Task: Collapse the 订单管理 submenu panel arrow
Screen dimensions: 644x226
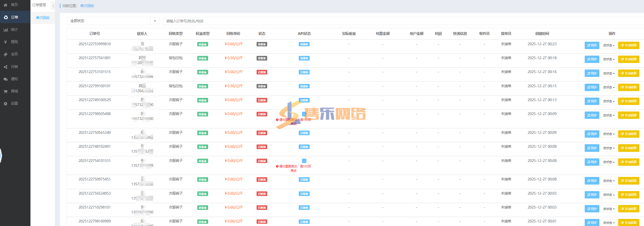Action: (x=53, y=6)
